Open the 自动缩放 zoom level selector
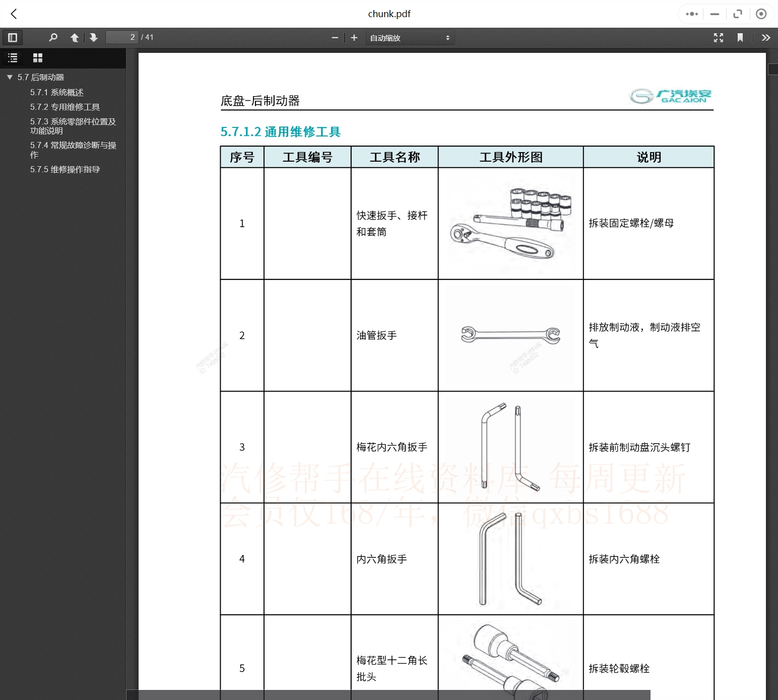 pos(409,37)
